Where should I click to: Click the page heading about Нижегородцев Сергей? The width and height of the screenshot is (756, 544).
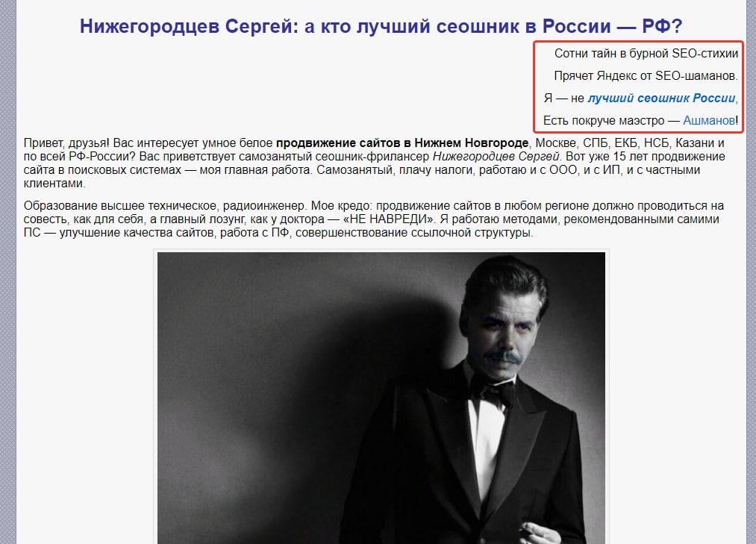point(381,26)
